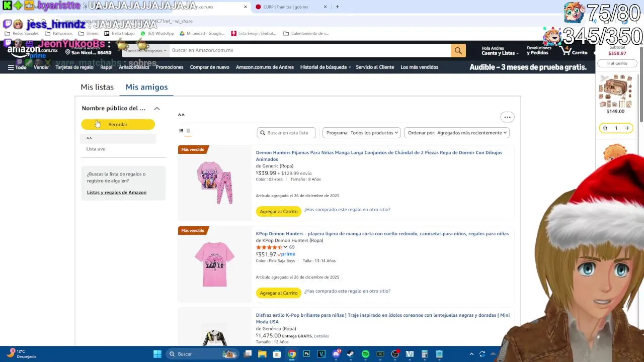Expand Historial de búsqueda menu
Screen dimensions: 644x362
coord(326,67)
